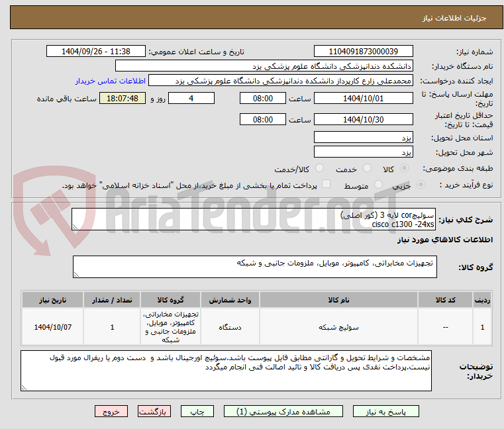Click the response deadline time field 08:00
Screen dimensions: 504x429
pos(263,99)
